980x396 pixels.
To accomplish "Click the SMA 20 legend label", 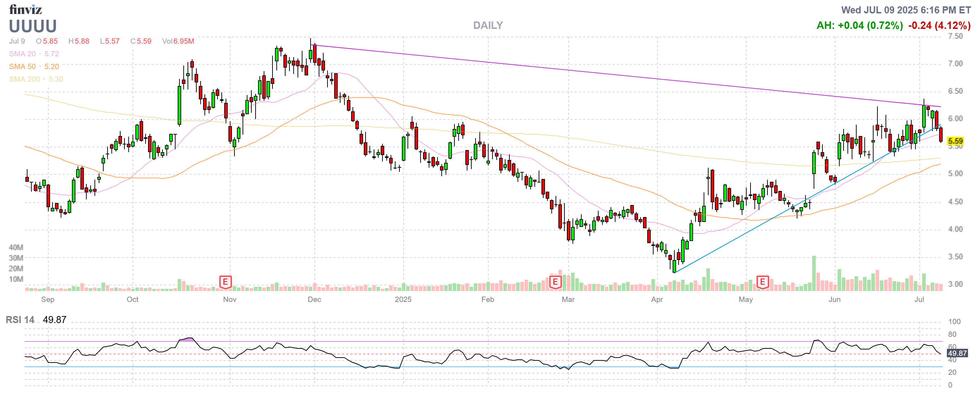I will click(x=23, y=54).
